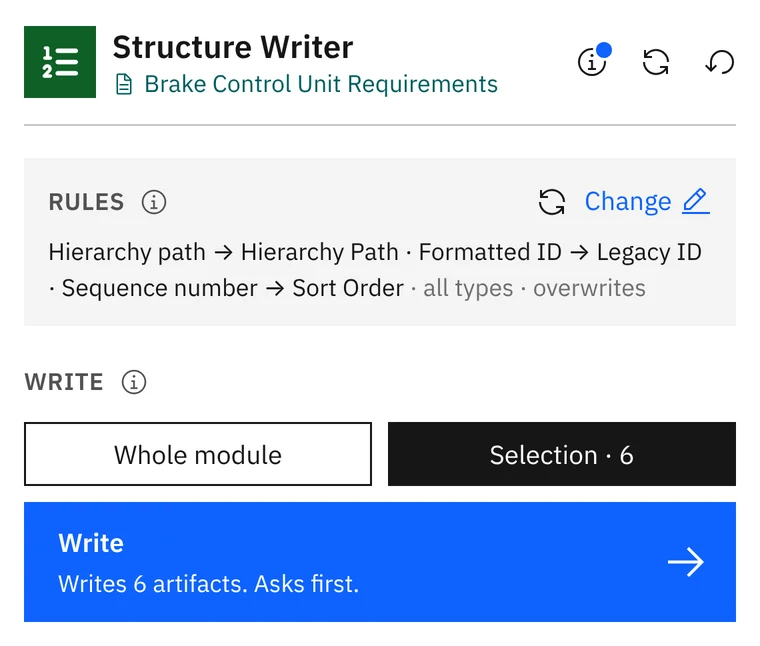Click the "Hierarchy path → Hierarchy Path" rule text

click(x=223, y=252)
